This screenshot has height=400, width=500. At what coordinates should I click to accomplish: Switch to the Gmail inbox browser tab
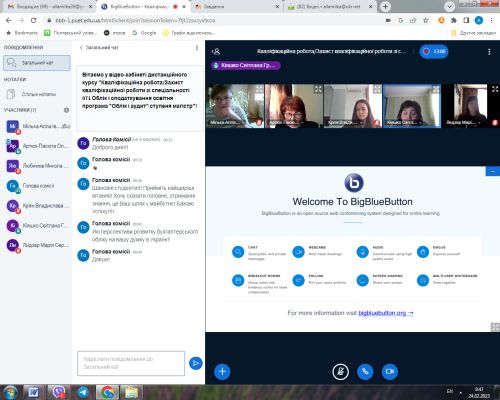(49, 6)
